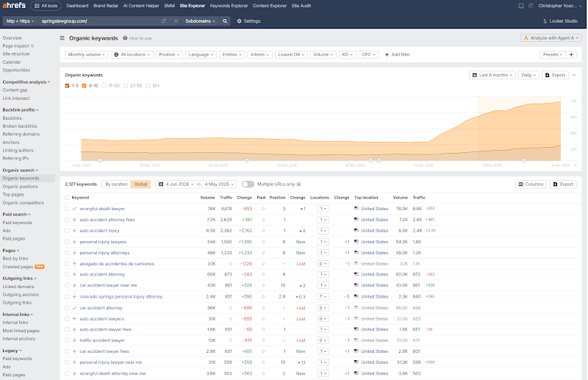The height and width of the screenshot is (380, 588).
Task: Expand plus icon for car accident lawyer fees
Action: (x=75, y=351)
